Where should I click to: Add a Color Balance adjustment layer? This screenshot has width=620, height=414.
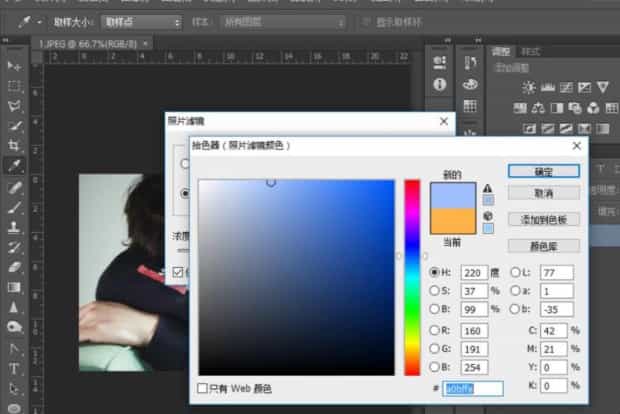tap(539, 108)
